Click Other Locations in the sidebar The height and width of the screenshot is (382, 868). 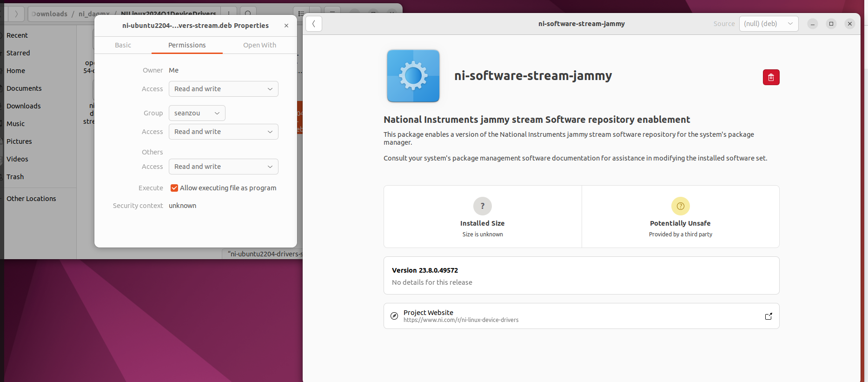coord(31,199)
